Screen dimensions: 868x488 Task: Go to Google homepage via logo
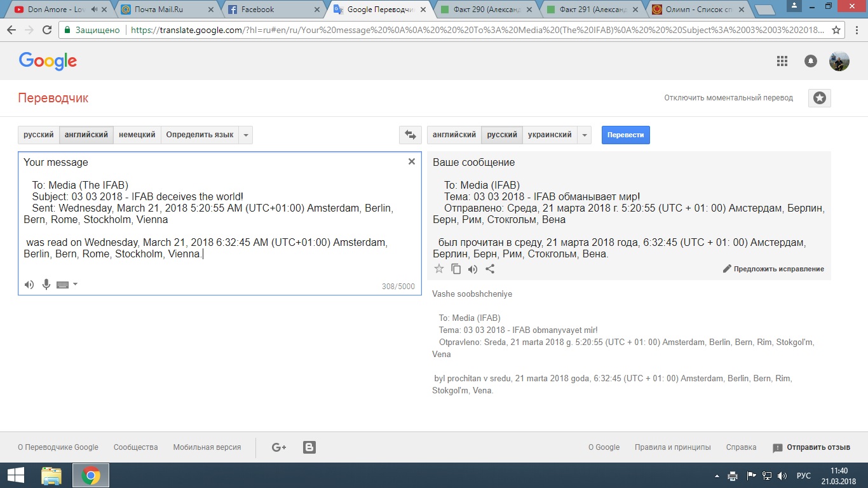coord(48,61)
